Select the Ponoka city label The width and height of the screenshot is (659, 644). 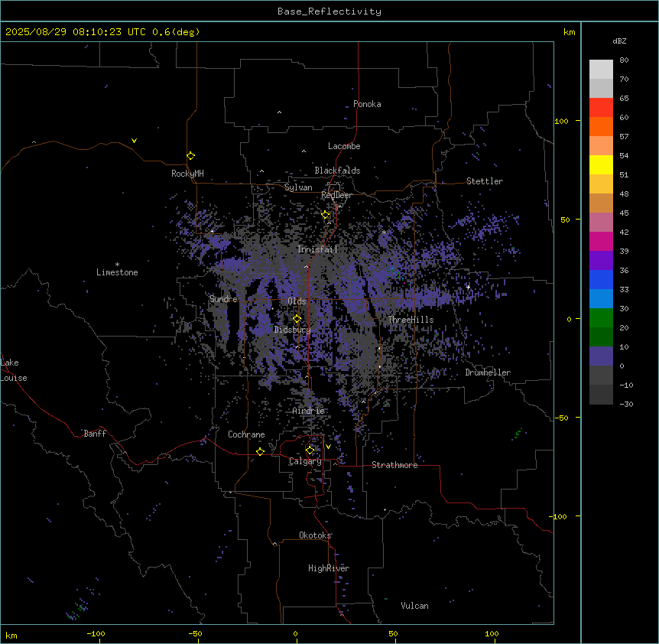click(367, 104)
